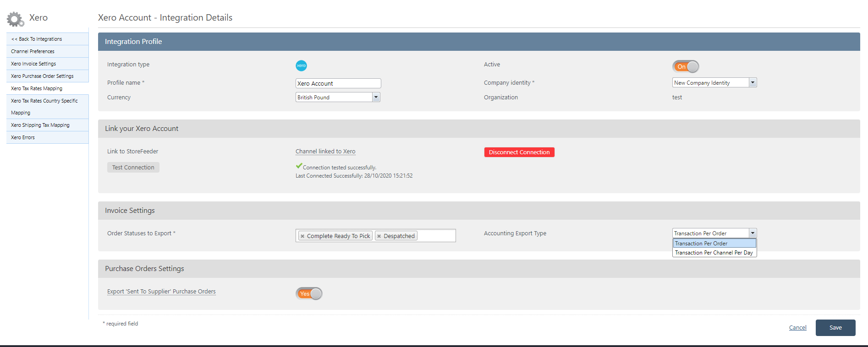This screenshot has height=347, width=868.
Task: Open Xero Errors page
Action: click(x=47, y=137)
